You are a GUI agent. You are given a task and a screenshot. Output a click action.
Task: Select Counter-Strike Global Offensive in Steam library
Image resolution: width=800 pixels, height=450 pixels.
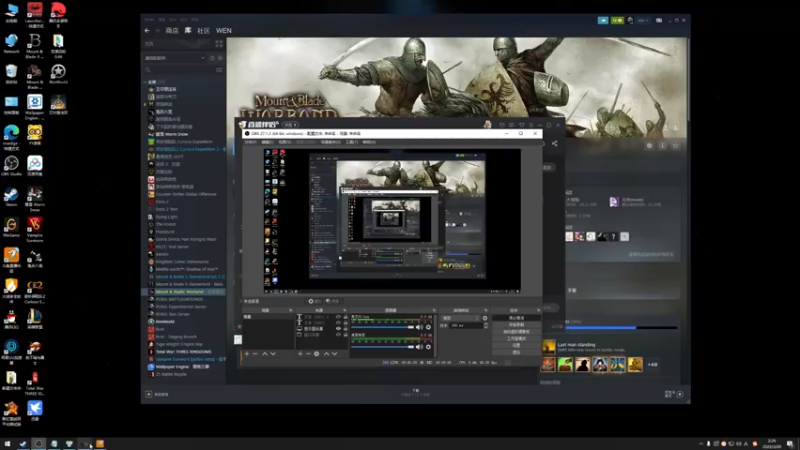(185, 194)
